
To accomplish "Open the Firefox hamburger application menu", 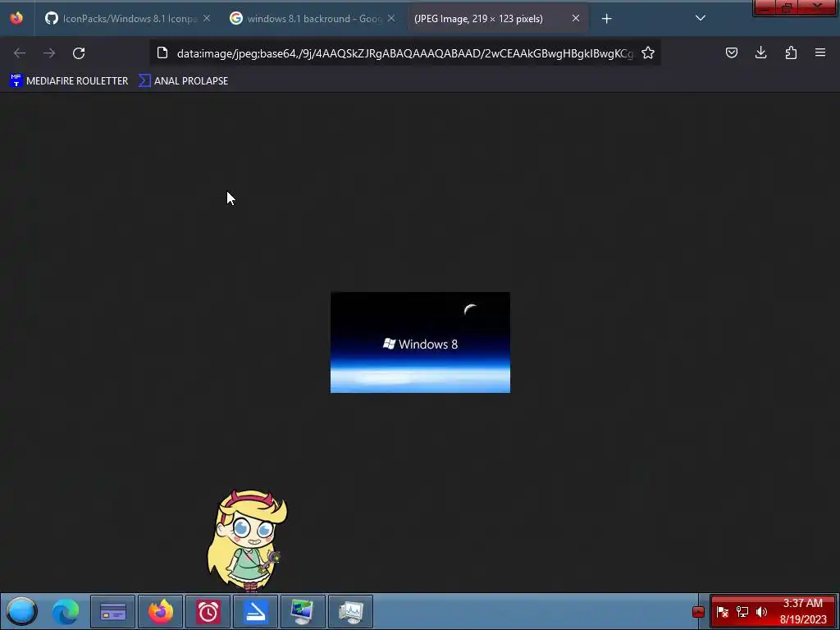I will 820,52.
